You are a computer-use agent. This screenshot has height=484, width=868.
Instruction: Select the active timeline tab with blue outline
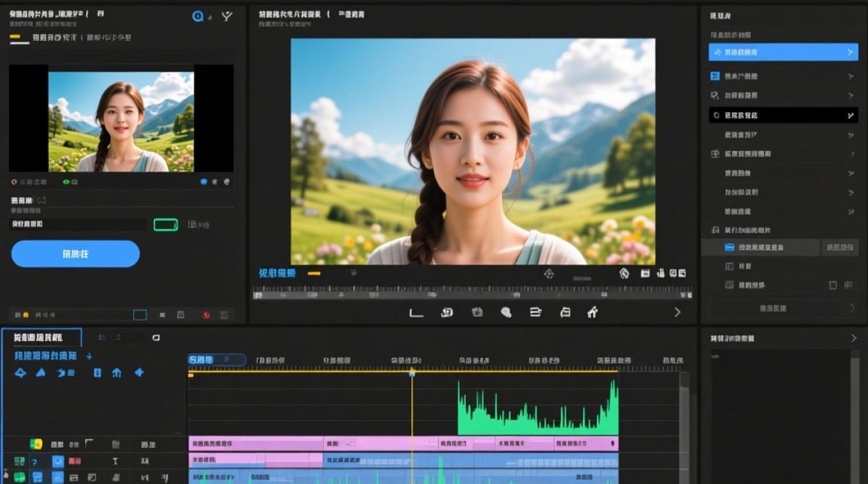pyautogui.click(x=42, y=338)
